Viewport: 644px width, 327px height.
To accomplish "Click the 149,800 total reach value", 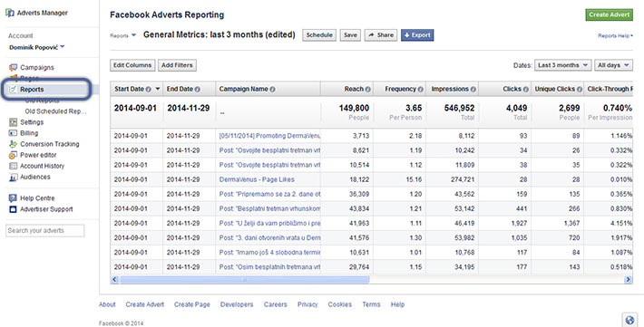I will pyautogui.click(x=354, y=108).
